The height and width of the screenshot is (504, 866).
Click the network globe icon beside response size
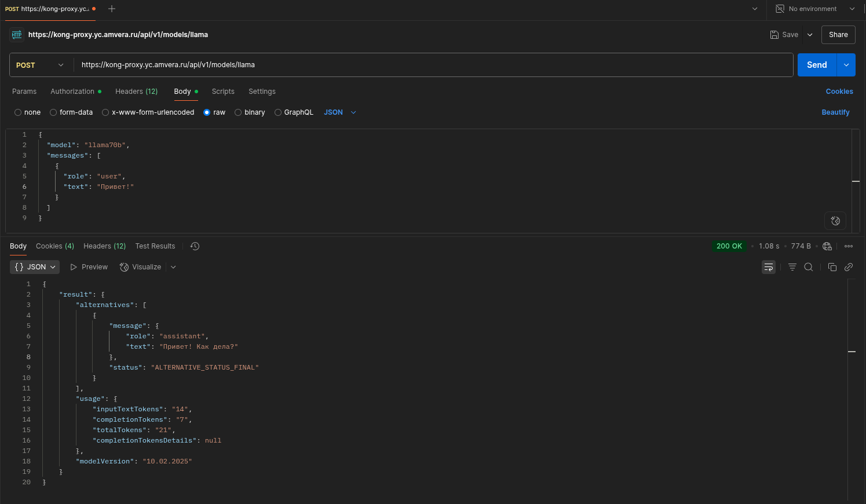click(x=827, y=246)
